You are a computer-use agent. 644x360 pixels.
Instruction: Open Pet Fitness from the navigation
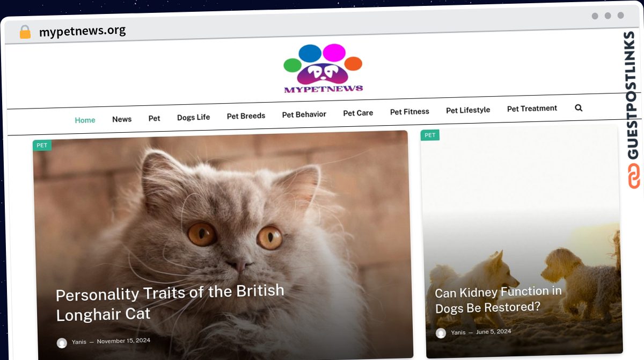pos(409,111)
